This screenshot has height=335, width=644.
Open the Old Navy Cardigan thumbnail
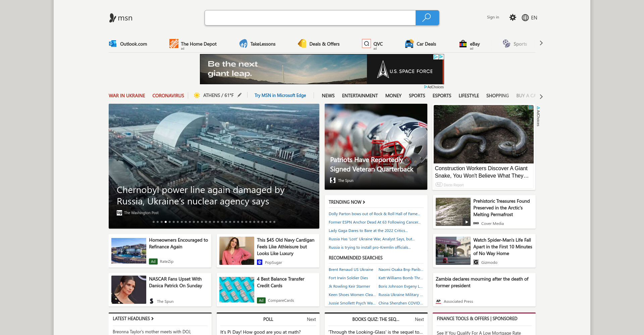pos(237,251)
